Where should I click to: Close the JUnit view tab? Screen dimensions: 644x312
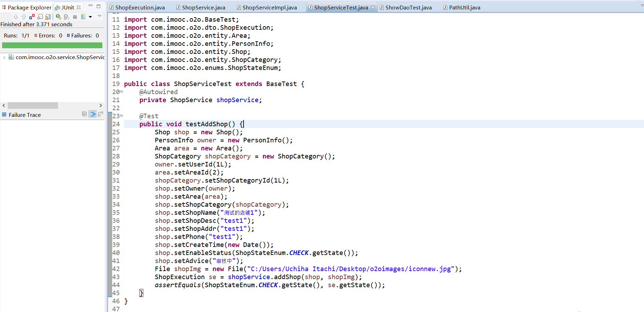[x=79, y=7]
